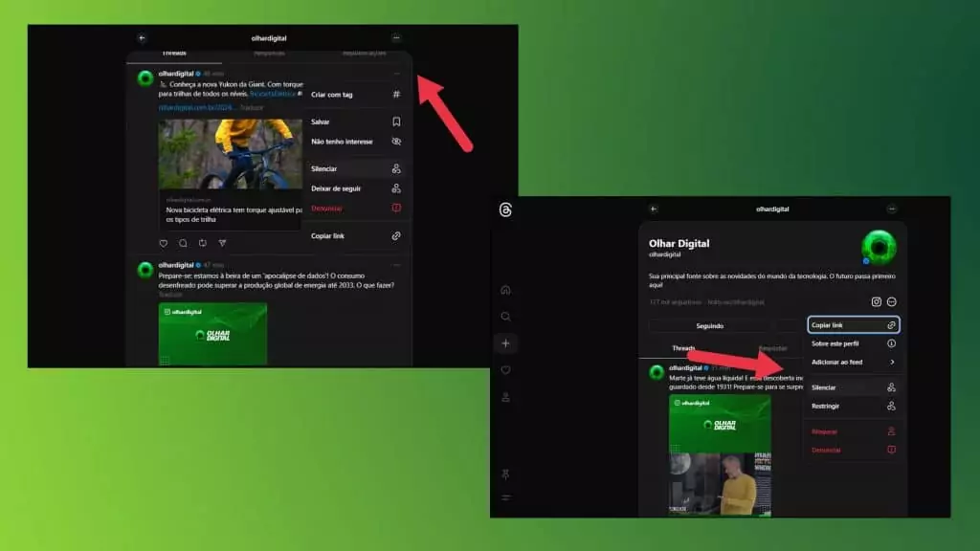Open the sidebar menu lines icon
Viewport: 980px width, 551px height.
point(505,497)
